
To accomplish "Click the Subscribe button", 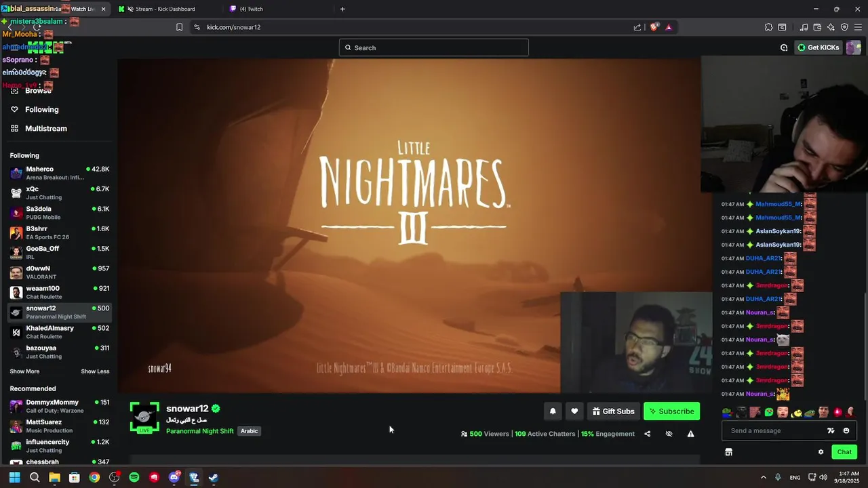I will tap(671, 411).
